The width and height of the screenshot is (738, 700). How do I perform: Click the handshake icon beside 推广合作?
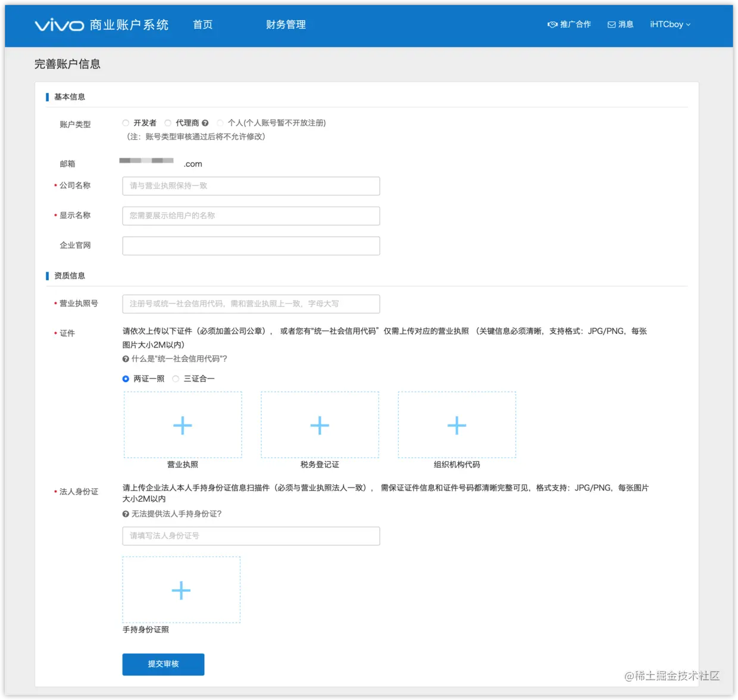pos(552,24)
